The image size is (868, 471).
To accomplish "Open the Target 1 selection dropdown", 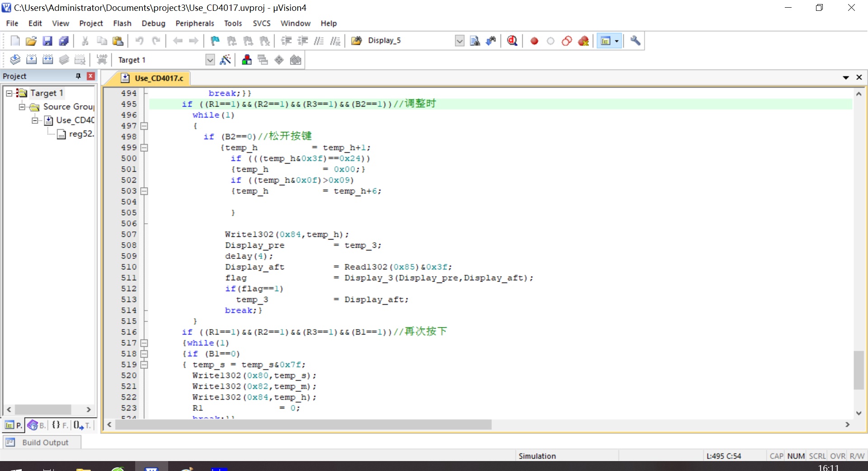I will [210, 60].
